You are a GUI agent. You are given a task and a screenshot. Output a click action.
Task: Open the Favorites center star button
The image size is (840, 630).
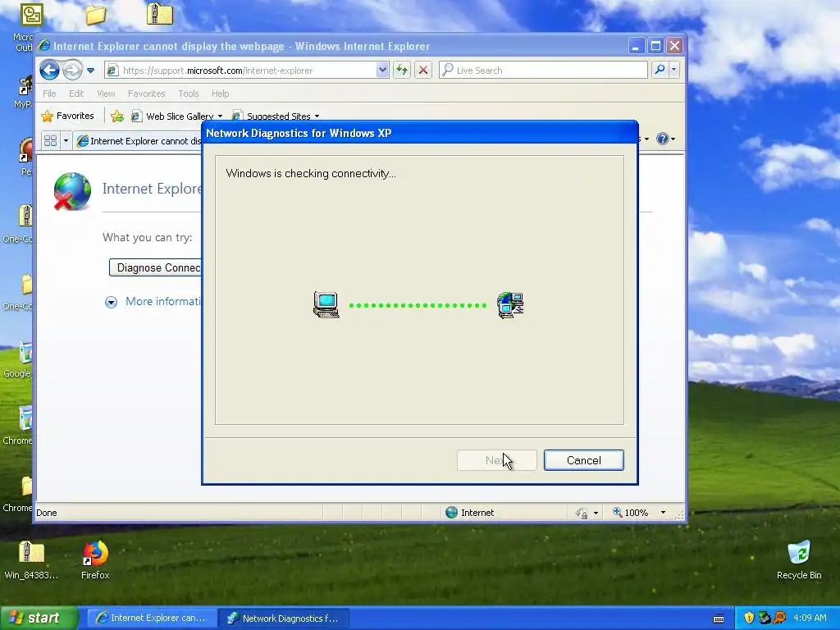pyautogui.click(x=67, y=116)
